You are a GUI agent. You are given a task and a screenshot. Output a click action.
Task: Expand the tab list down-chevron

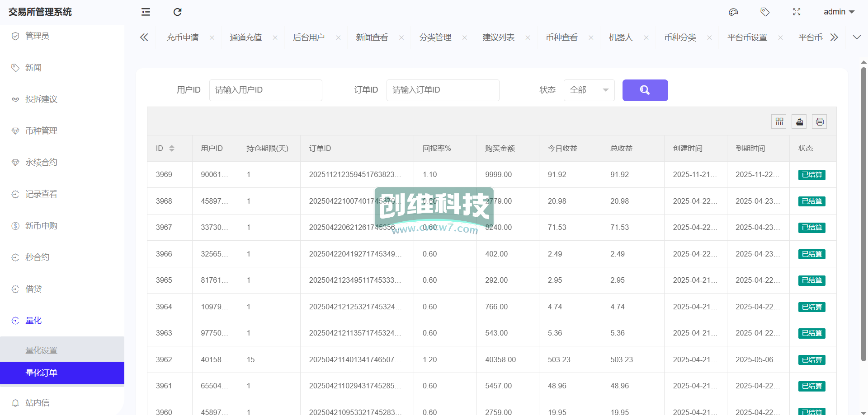tap(857, 37)
